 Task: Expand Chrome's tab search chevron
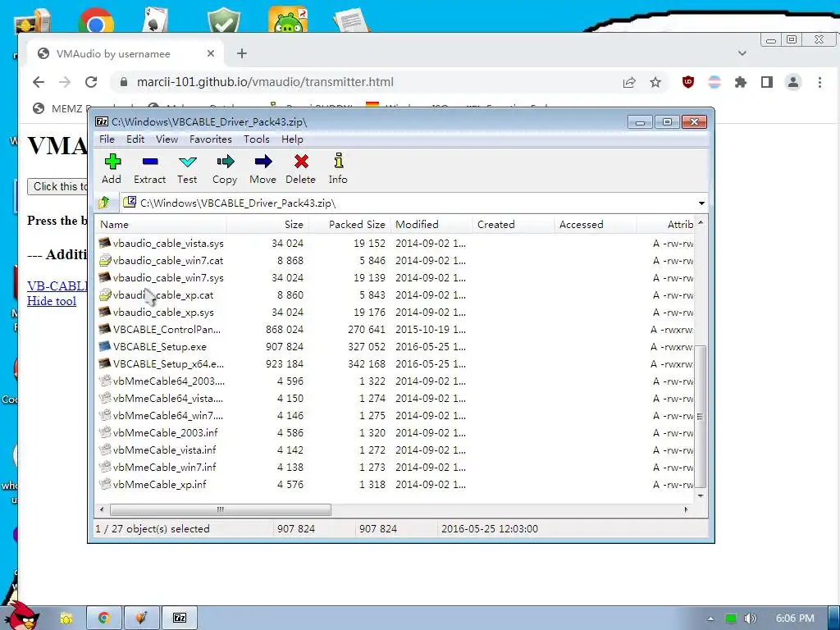[742, 53]
